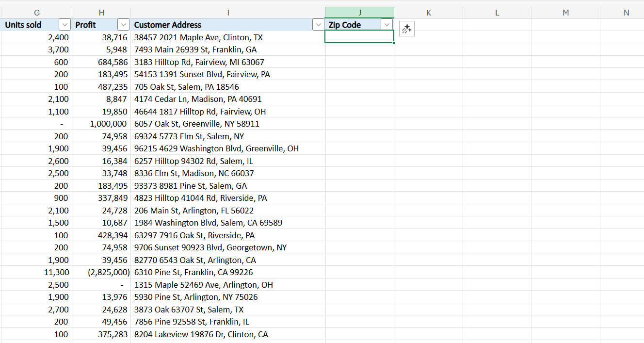644x343 pixels.
Task: Click profit value 8,847
Action: (101, 99)
